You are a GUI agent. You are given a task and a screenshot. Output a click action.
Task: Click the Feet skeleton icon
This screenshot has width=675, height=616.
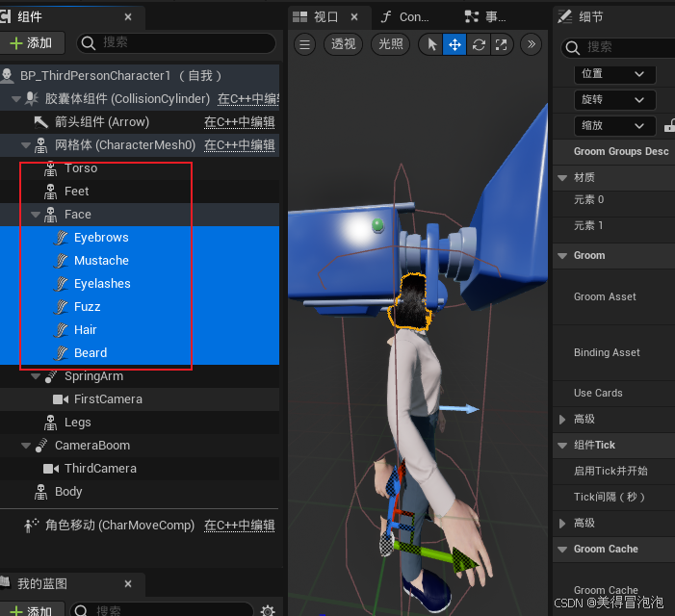[x=50, y=192]
